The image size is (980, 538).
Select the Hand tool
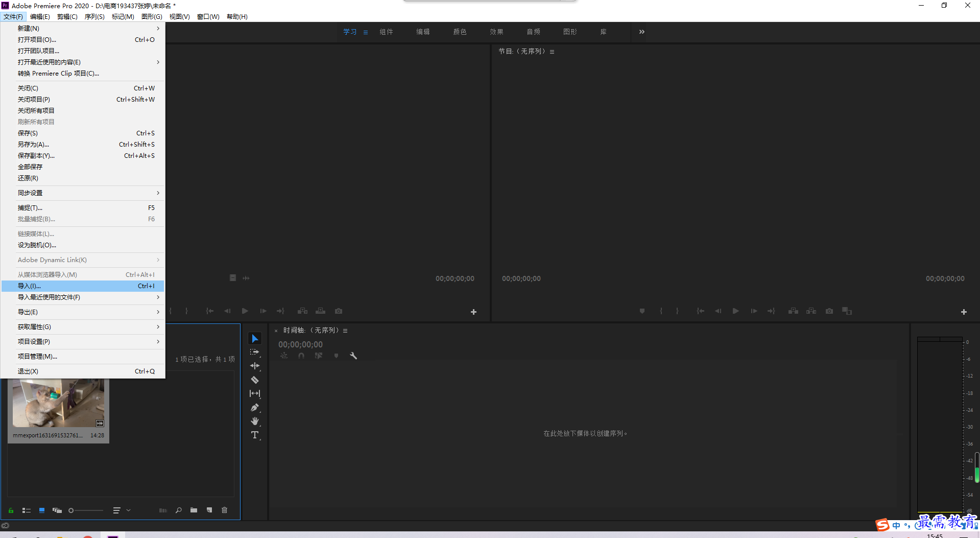pyautogui.click(x=255, y=421)
